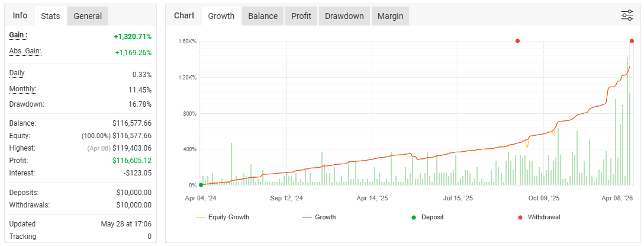Click the "Tracking" label
This screenshot has width=644, height=246.
click(x=22, y=237)
